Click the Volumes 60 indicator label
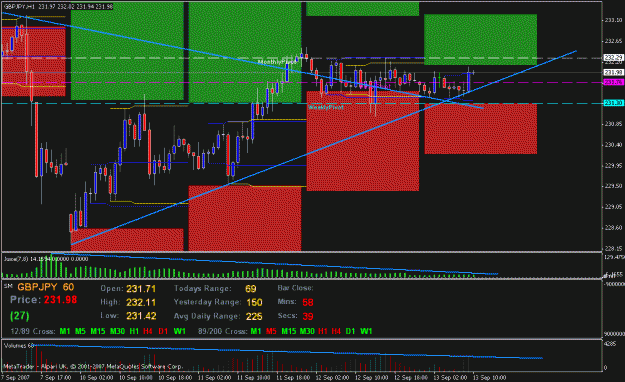625x382 pixels. 19,346
